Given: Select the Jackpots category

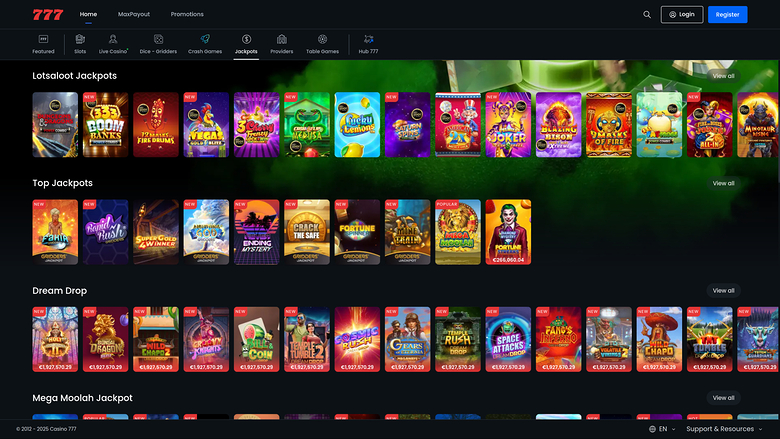Looking at the screenshot, I should click(x=246, y=44).
